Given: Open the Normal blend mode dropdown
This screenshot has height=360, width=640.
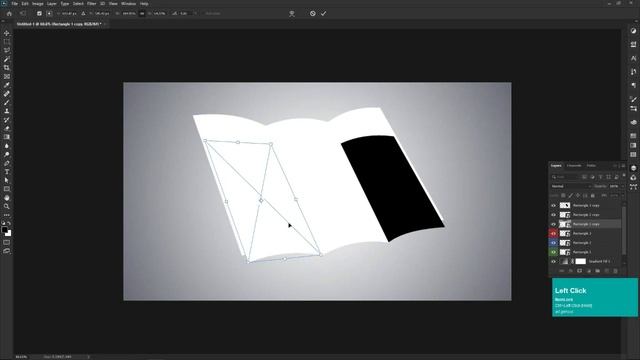Looking at the screenshot, I should tap(570, 186).
